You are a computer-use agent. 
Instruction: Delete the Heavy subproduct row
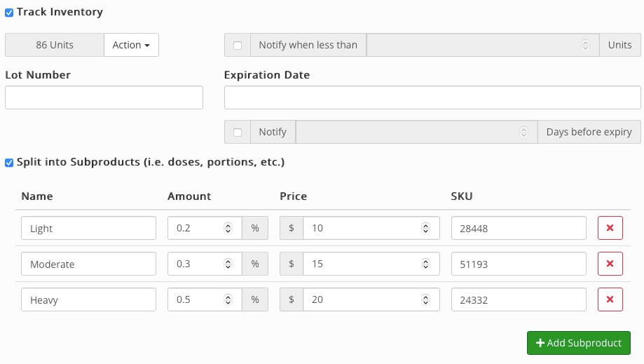[610, 299]
